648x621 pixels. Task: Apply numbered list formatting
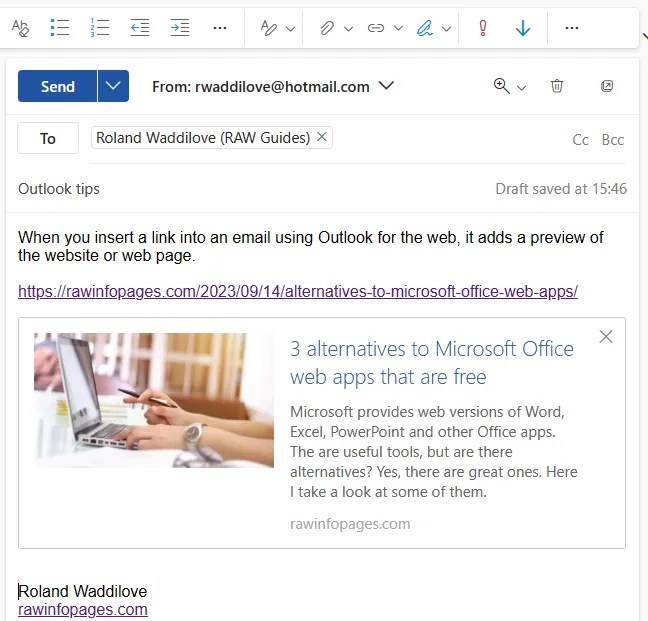pyautogui.click(x=100, y=28)
